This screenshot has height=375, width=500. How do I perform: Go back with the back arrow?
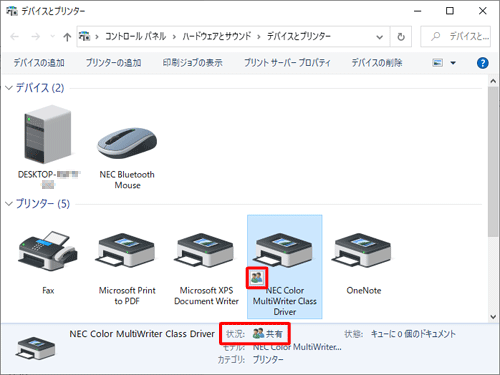15,36
